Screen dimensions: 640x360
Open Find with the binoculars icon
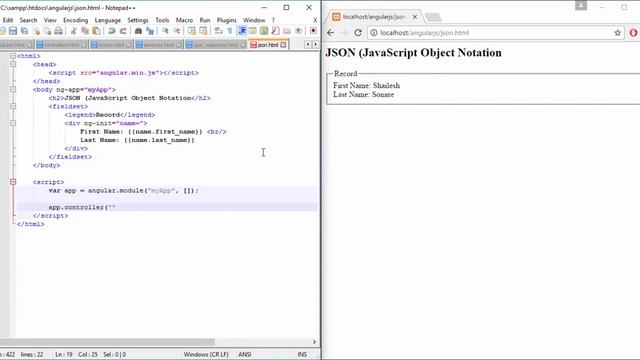[x=138, y=31]
